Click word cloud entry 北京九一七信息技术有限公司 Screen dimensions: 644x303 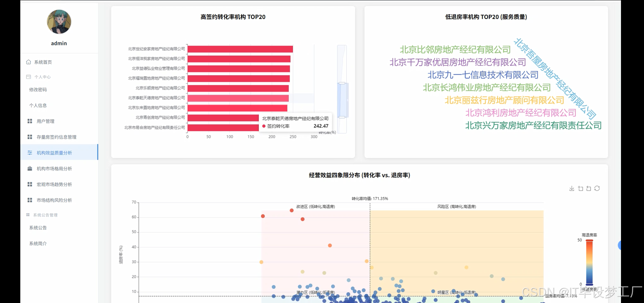point(483,75)
